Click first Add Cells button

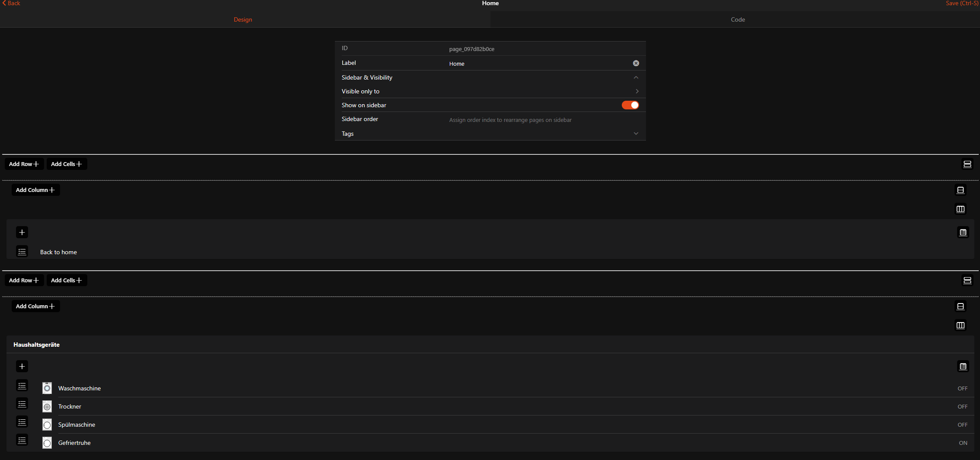click(x=67, y=164)
